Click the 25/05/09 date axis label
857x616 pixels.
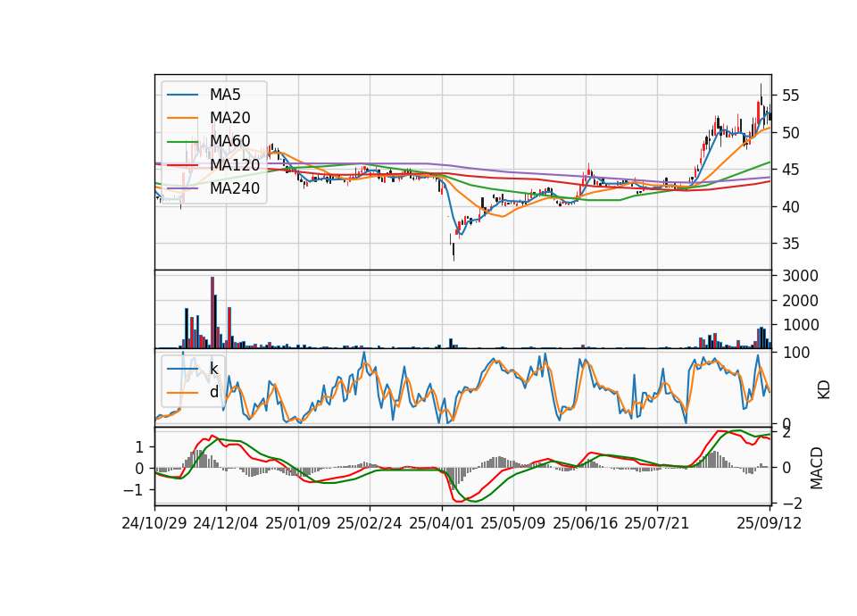pyautogui.click(x=513, y=523)
